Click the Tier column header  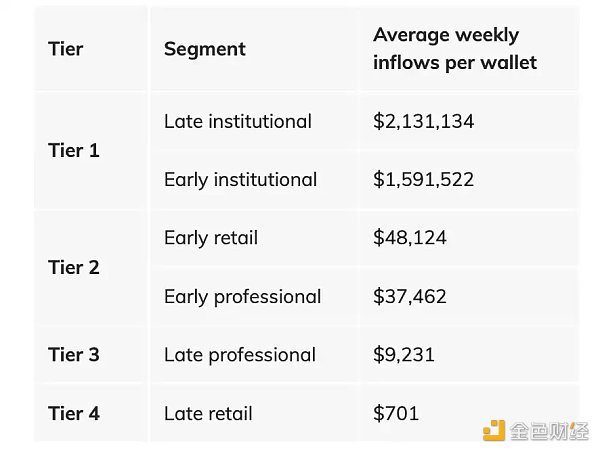66,49
